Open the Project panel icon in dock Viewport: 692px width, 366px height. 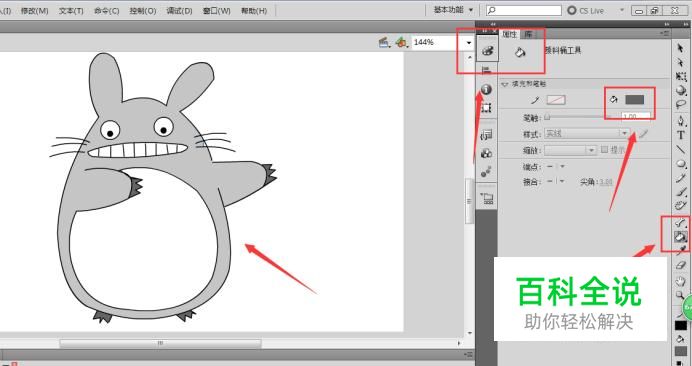(x=487, y=199)
